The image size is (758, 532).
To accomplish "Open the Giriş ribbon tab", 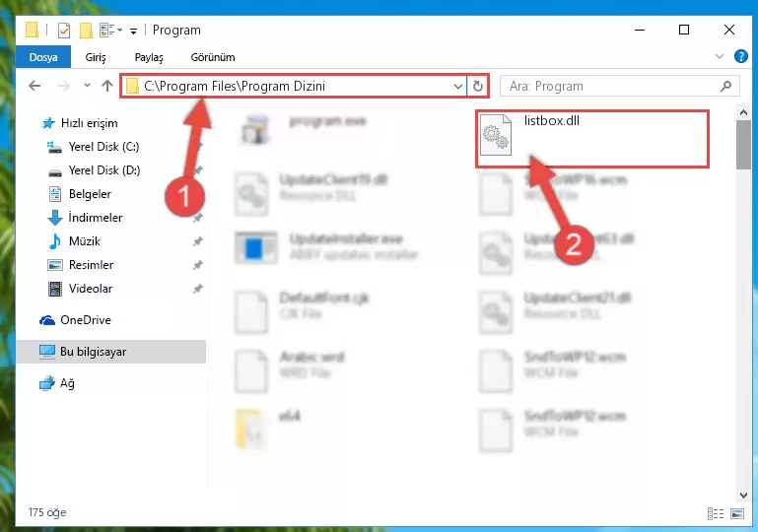I will click(x=96, y=57).
